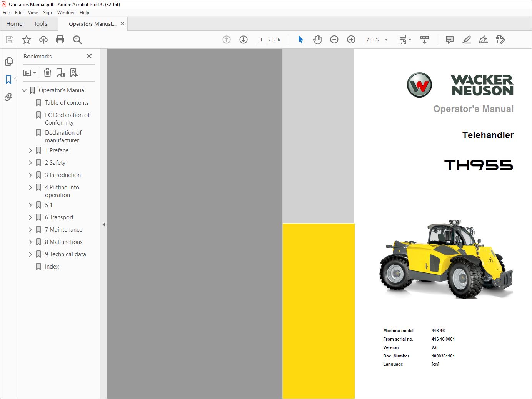Open fit page options icon
Screen dimensions: 532x399
pyautogui.click(x=405, y=40)
